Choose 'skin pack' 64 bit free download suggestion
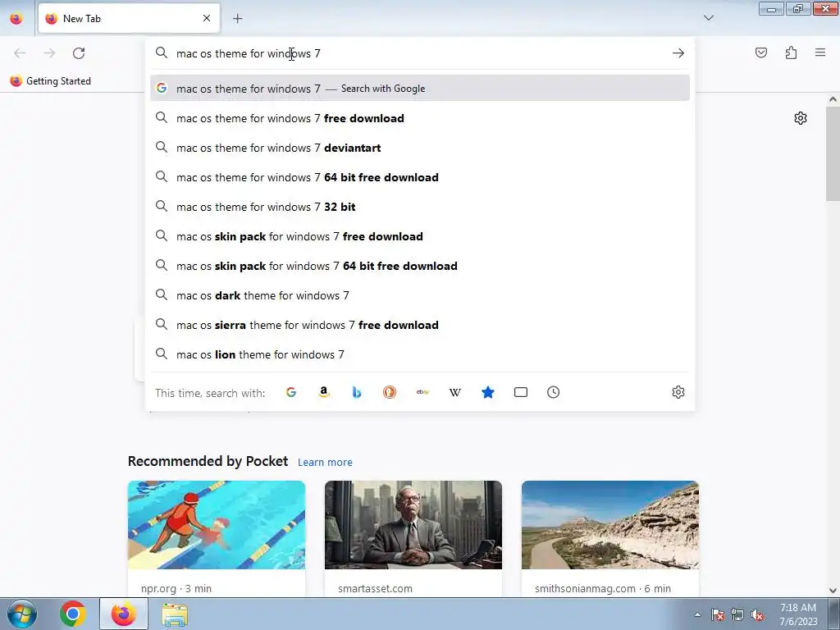 click(x=420, y=266)
